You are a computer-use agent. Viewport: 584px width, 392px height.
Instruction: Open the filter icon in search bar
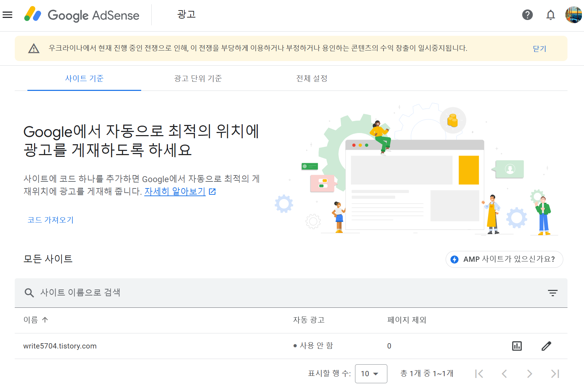pos(552,293)
